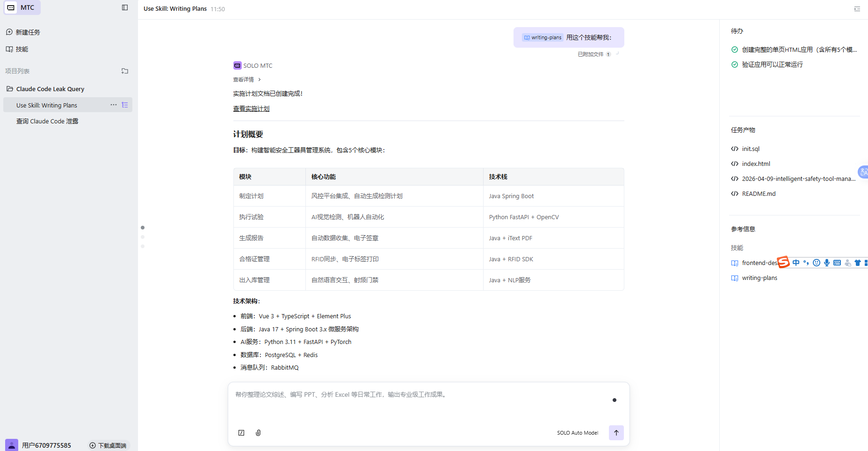Click the attachment paperclip icon
This screenshot has height=451, width=868.
pos(258,433)
